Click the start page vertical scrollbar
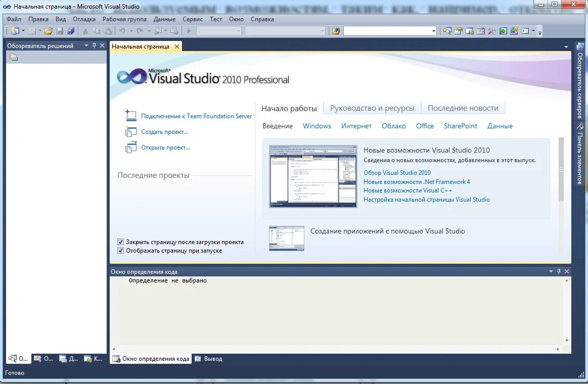The width and height of the screenshot is (588, 384). coord(561,169)
